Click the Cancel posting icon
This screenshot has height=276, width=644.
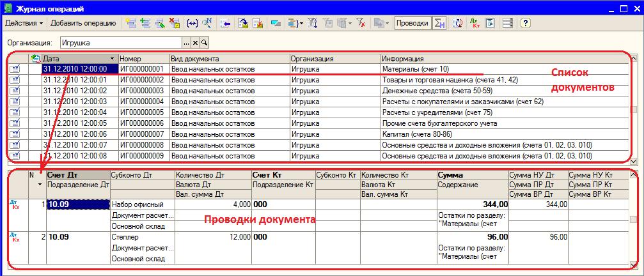point(258,24)
